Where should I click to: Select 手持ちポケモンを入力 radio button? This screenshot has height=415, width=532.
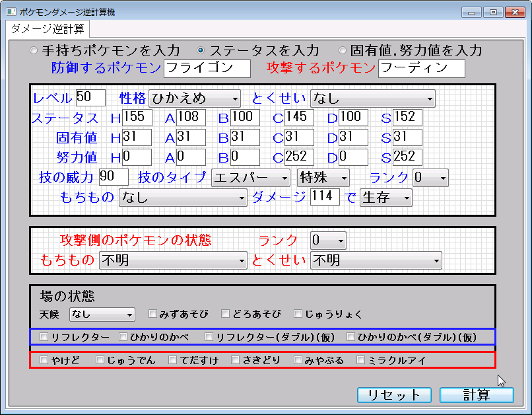[33, 51]
